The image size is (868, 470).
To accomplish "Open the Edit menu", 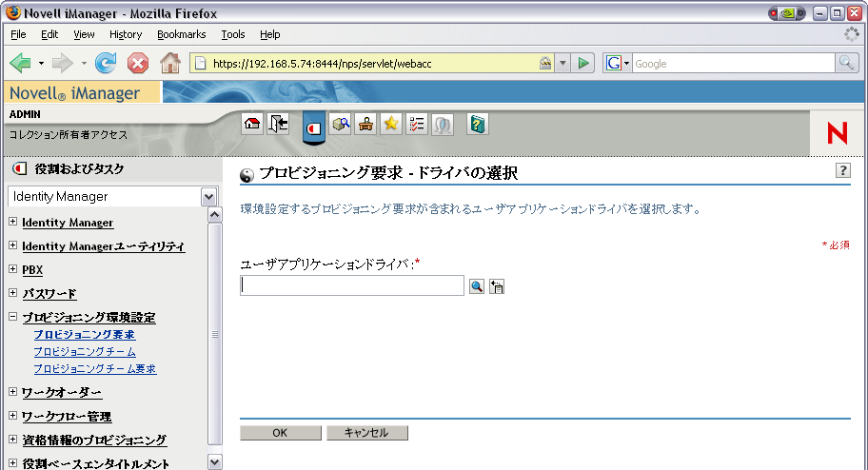I will point(49,34).
